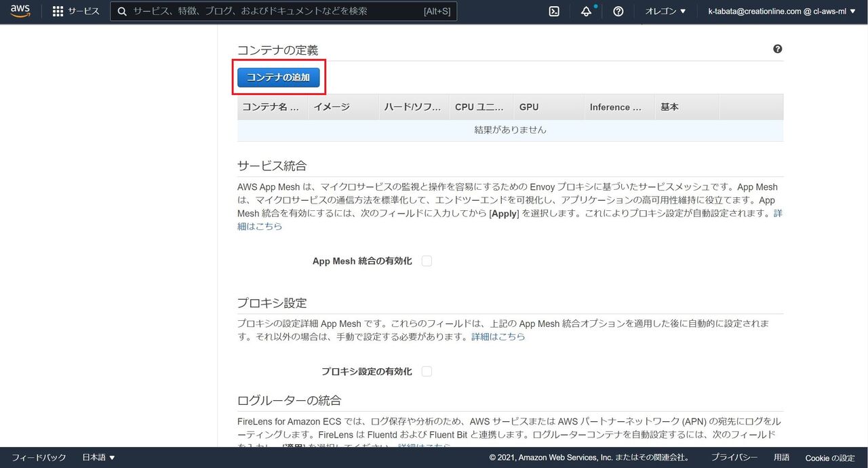Click the CPU ユニ column header
The image size is (868, 468).
point(481,107)
